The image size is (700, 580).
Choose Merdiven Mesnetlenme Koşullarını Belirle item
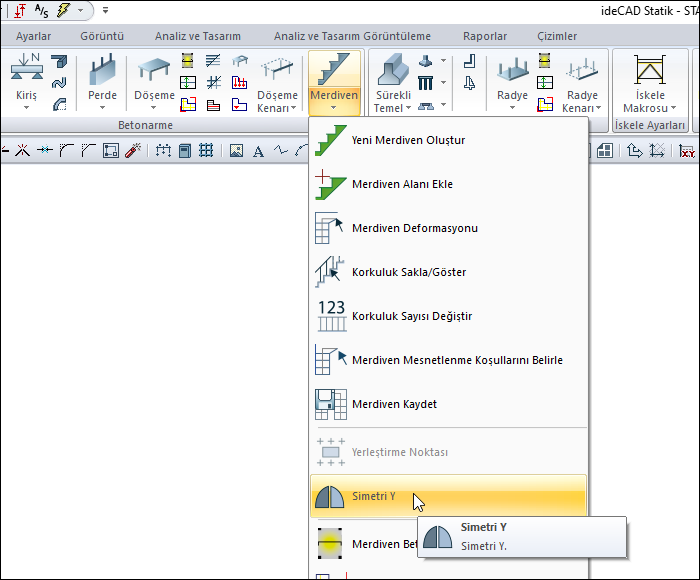point(449,360)
